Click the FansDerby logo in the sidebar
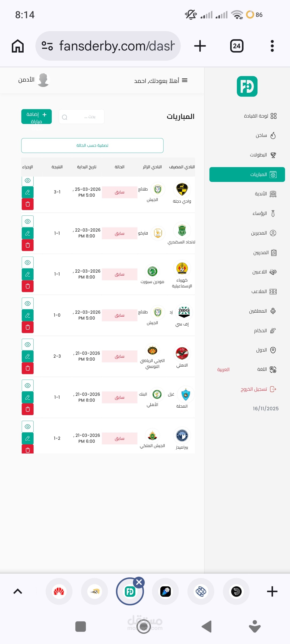The width and height of the screenshot is (290, 644). pos(247,86)
